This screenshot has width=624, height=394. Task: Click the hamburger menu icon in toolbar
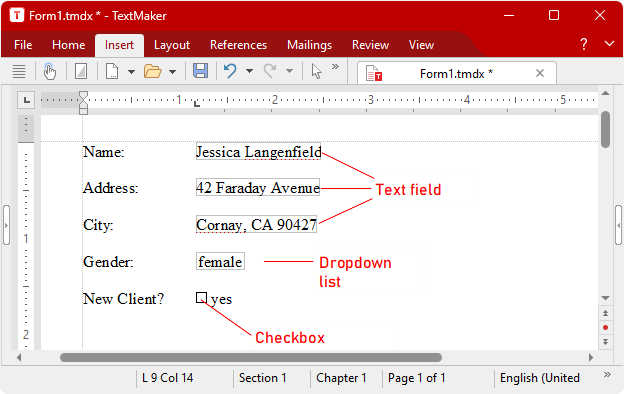point(19,72)
